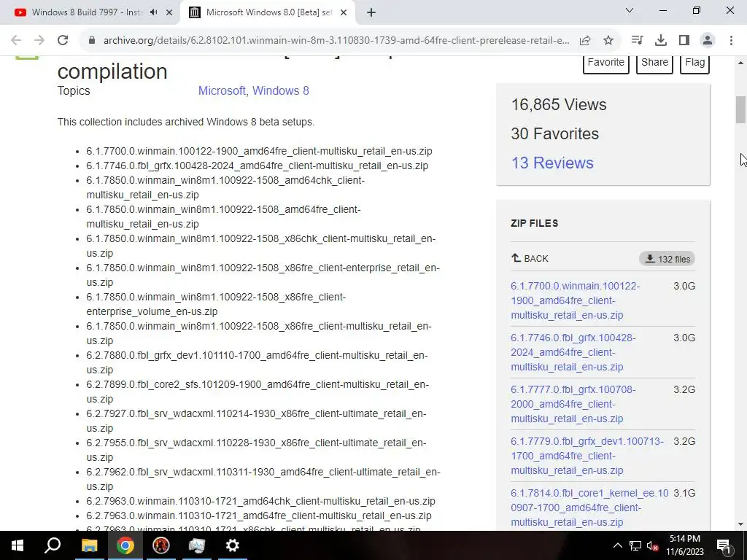
Task: Open Settings gear in taskbar
Action: pyautogui.click(x=232, y=545)
